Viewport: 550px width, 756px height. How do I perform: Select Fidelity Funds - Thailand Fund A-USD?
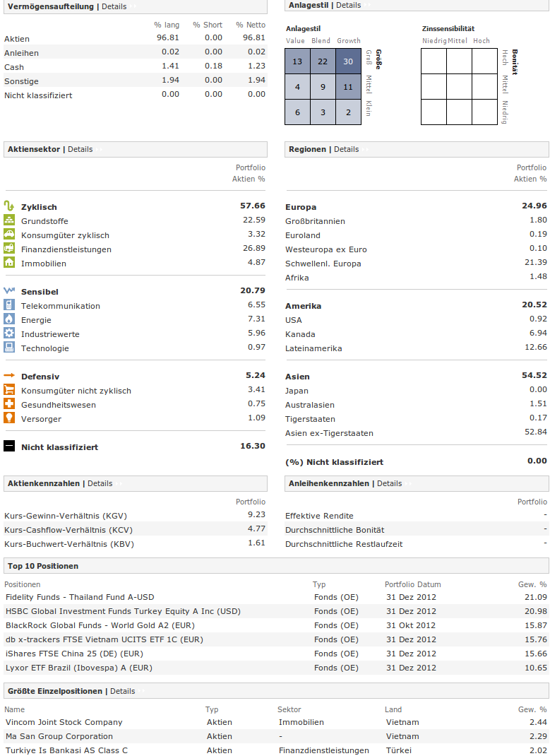[80, 597]
